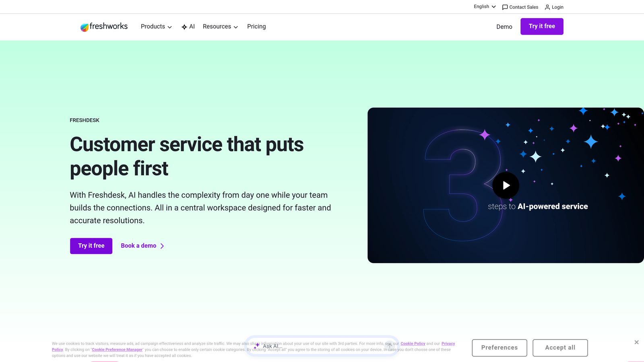Open the Products dropdown menu
The image size is (644, 362).
click(x=156, y=27)
